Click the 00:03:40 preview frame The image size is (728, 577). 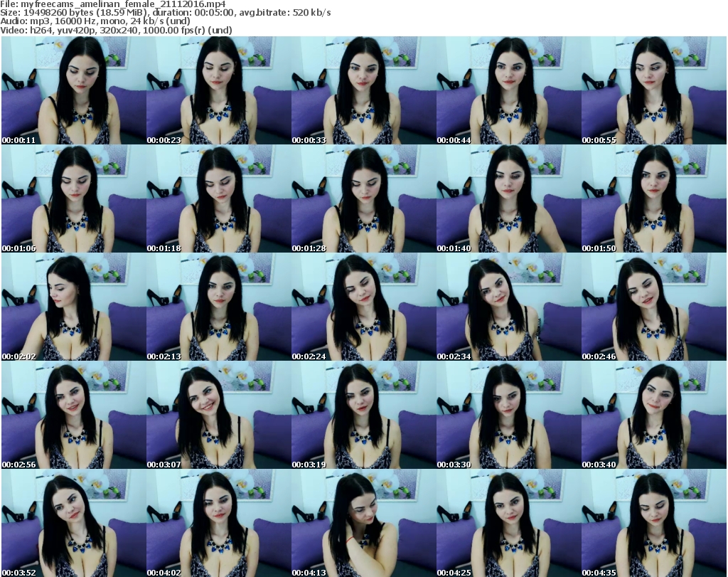[x=654, y=415]
